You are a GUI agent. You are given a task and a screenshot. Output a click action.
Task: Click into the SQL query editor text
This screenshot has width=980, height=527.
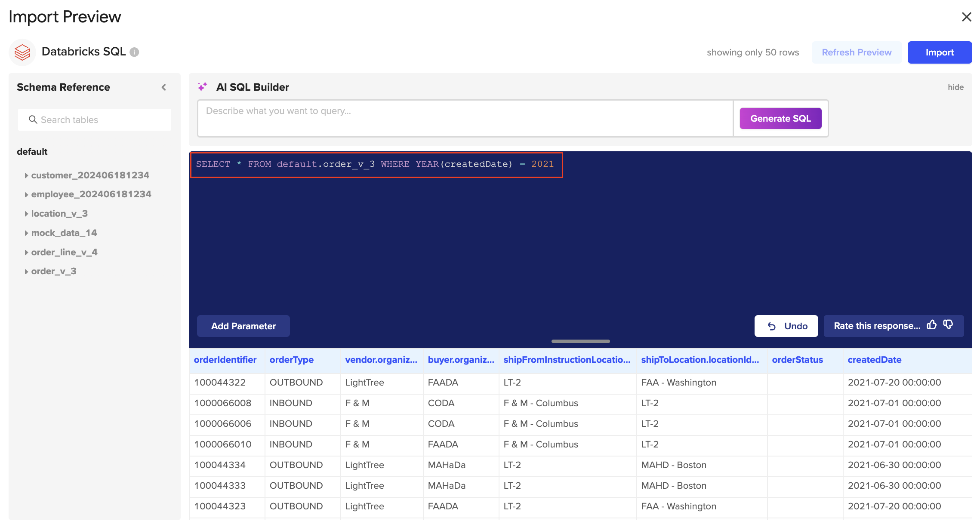[x=375, y=164]
